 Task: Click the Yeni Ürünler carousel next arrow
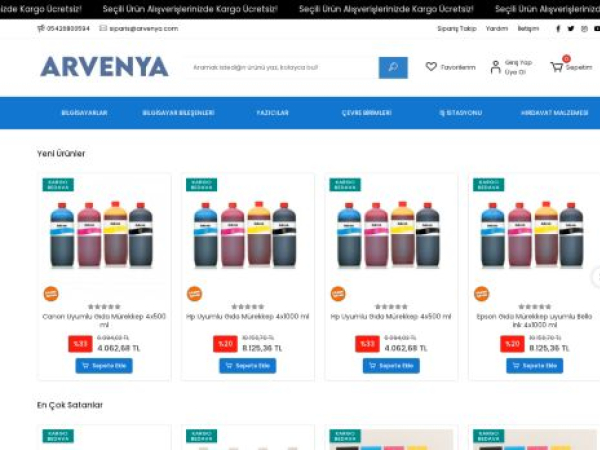point(596,277)
